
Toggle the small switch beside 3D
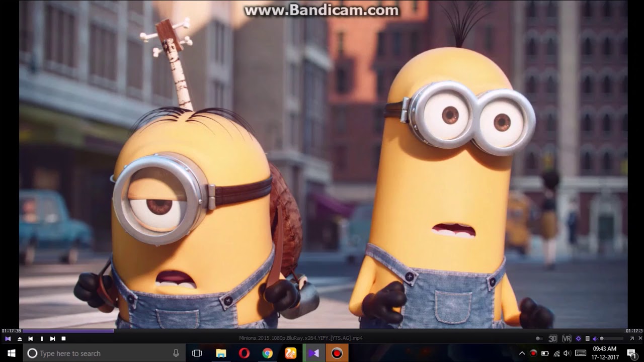click(x=540, y=338)
